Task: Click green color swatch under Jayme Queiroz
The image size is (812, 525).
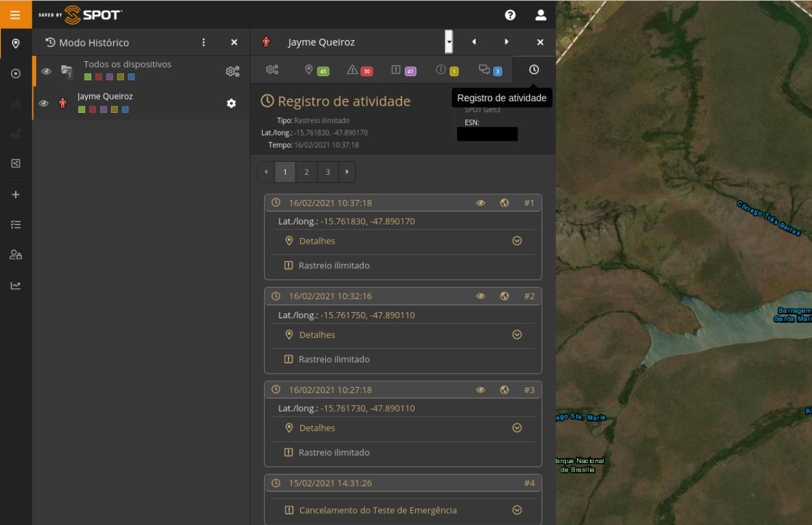Action: 81,110
